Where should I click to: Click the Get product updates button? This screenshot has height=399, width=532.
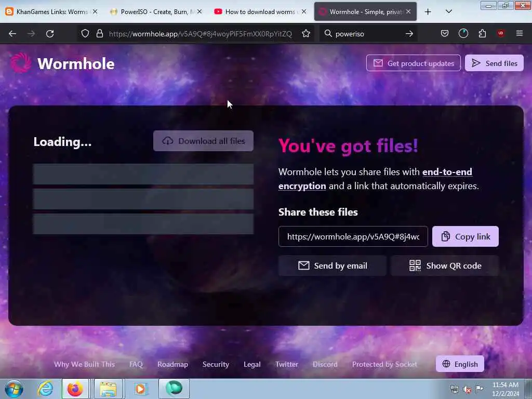413,63
